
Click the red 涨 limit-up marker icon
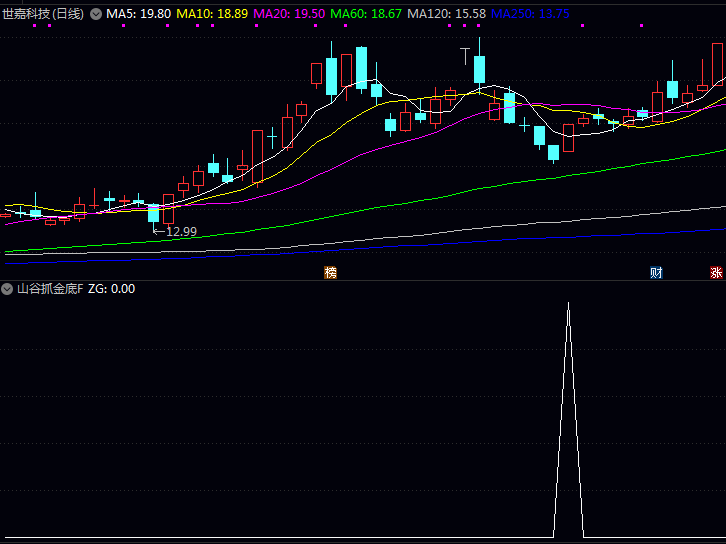pyautogui.click(x=716, y=272)
